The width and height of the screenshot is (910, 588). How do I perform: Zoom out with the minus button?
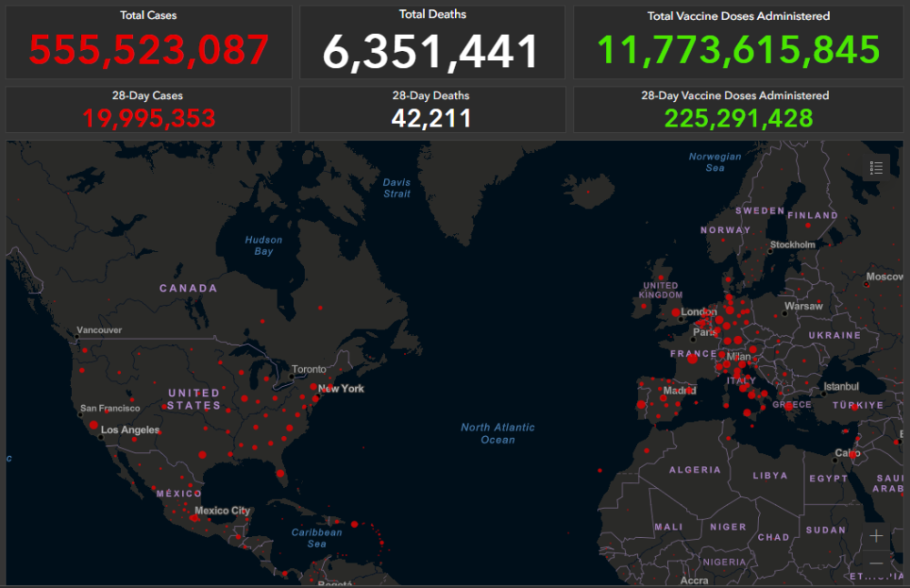pyautogui.click(x=876, y=563)
